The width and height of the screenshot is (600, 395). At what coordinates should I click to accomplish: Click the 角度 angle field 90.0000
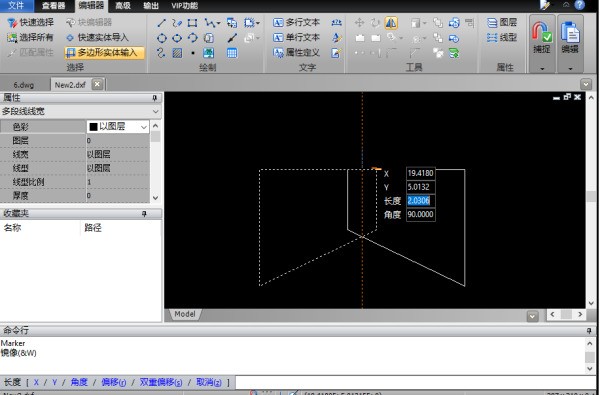pos(421,215)
